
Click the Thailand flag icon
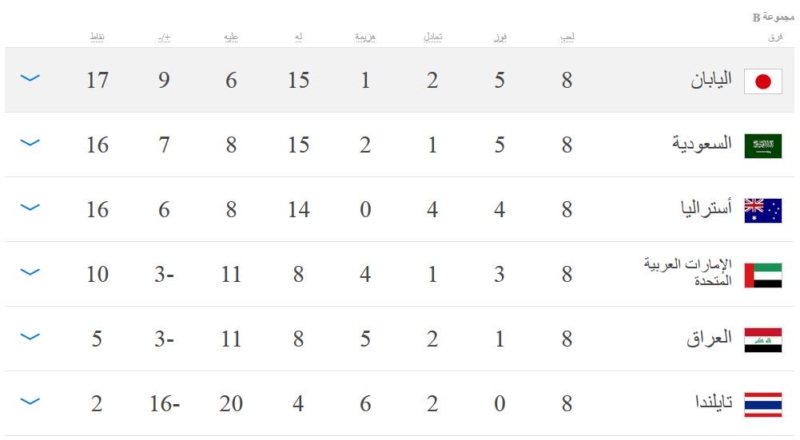tap(763, 404)
